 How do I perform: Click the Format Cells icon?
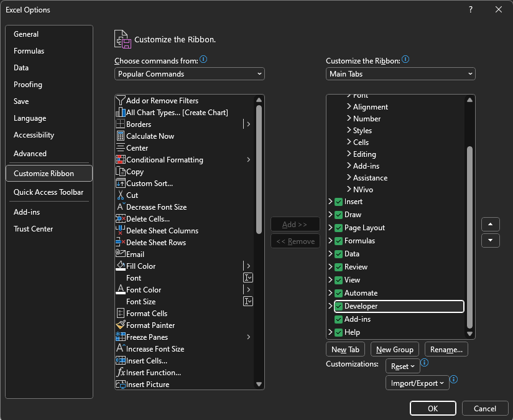coord(121,313)
